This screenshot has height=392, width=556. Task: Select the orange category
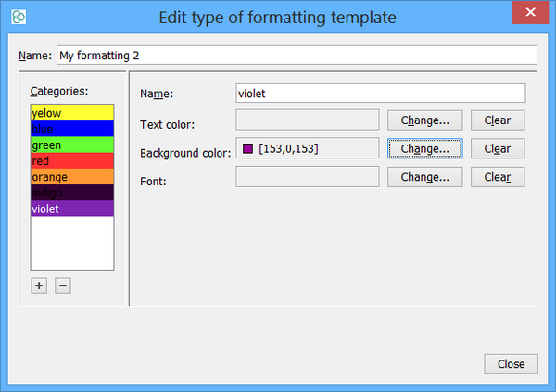71,176
